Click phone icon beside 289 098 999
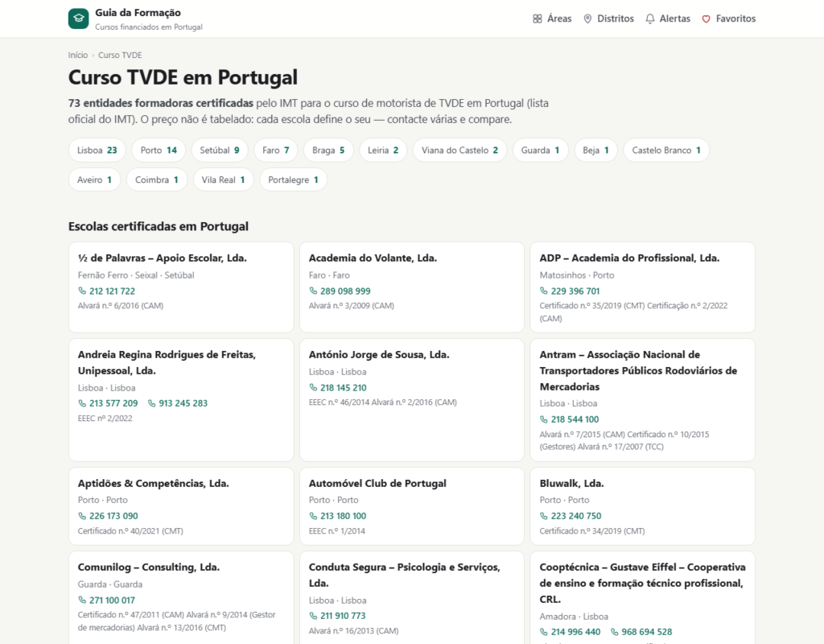Image resolution: width=824 pixels, height=644 pixels. pyautogui.click(x=313, y=291)
